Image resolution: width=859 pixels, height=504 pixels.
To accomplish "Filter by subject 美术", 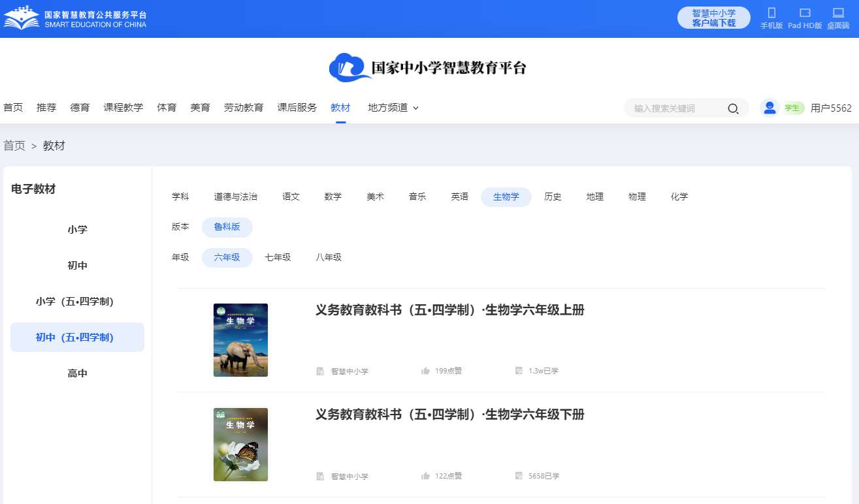I will coord(376,197).
